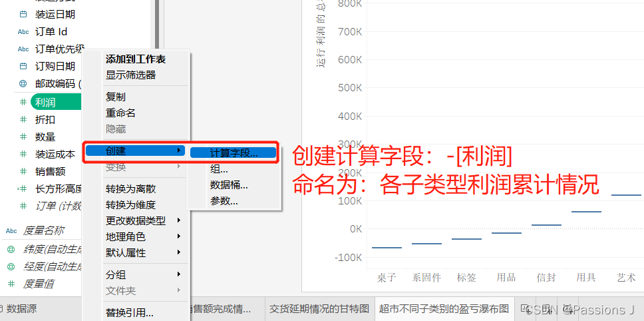Image resolution: width=644 pixels, height=321 pixels.
Task: Open 计算字段... from the 创建 submenu
Action: (x=233, y=153)
